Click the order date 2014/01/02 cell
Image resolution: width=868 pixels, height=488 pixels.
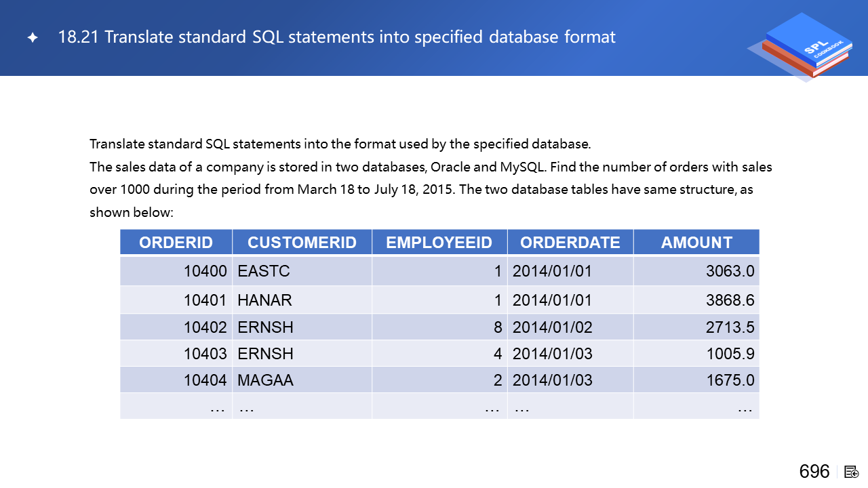pyautogui.click(x=553, y=327)
